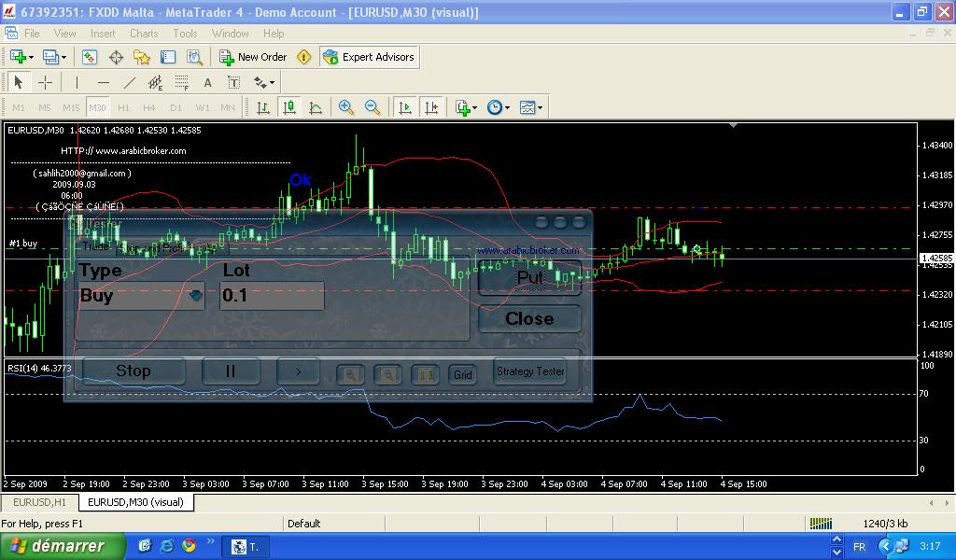Screen dimensions: 956x560
Task: Switch to the EURUSD,H1 chart tab
Action: (39, 502)
